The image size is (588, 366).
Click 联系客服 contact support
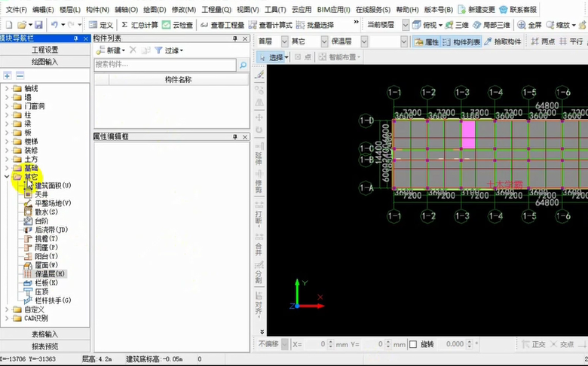(x=518, y=9)
